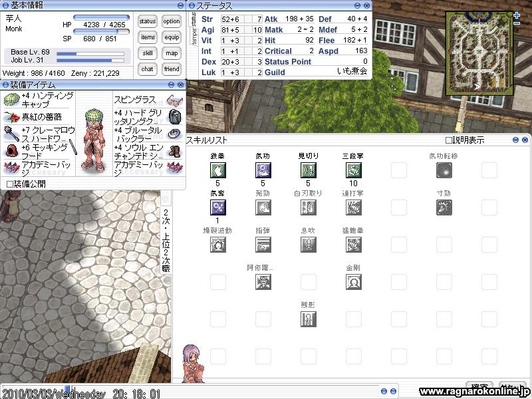Collapse the 装備アイテム window with left circle
The image size is (532, 399).
click(5, 84)
